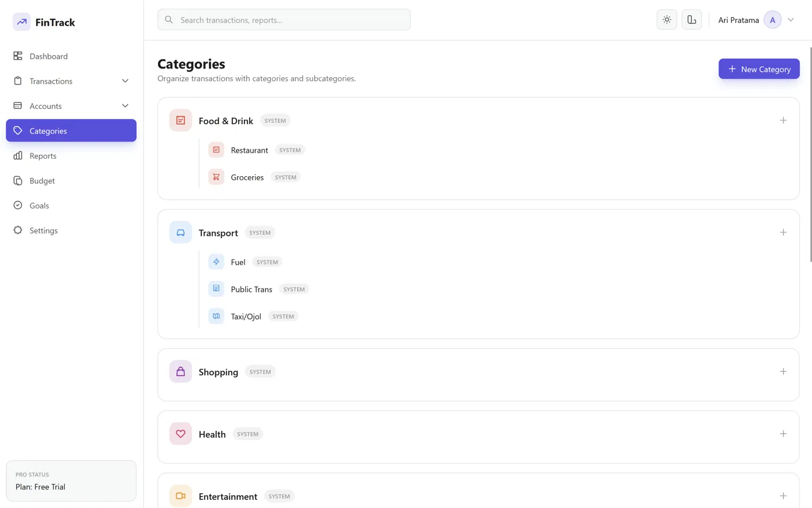Open the Budget page
Viewport: 812px width, 508px height.
71,181
